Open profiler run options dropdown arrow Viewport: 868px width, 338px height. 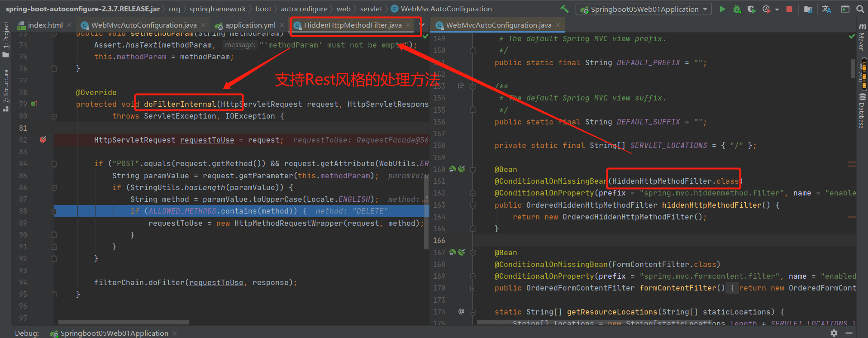click(777, 10)
